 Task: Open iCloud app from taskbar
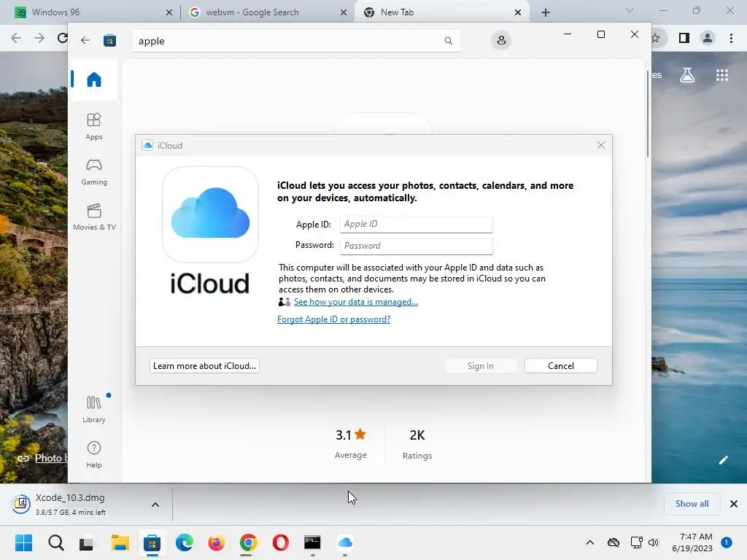[345, 542]
